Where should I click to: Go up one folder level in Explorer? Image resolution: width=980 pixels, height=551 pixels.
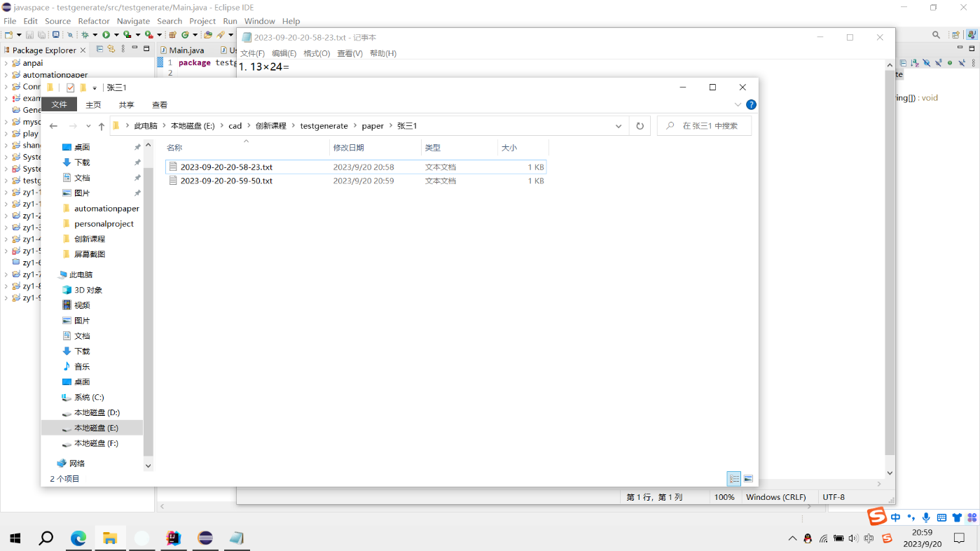click(102, 126)
